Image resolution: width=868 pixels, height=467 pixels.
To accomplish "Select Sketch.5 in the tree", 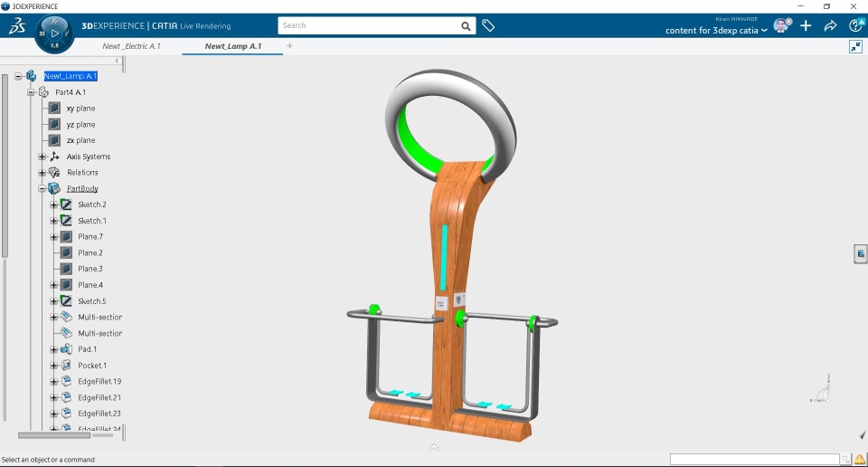I will tap(92, 300).
